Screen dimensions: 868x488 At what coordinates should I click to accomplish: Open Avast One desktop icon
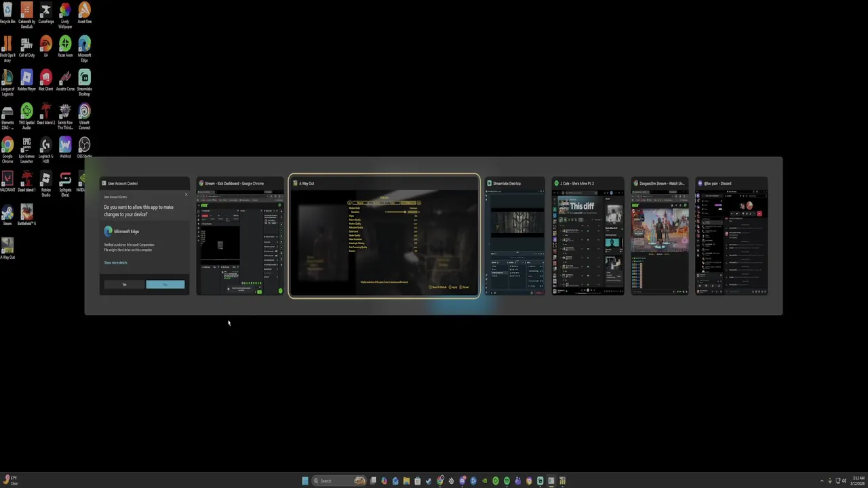click(x=84, y=14)
